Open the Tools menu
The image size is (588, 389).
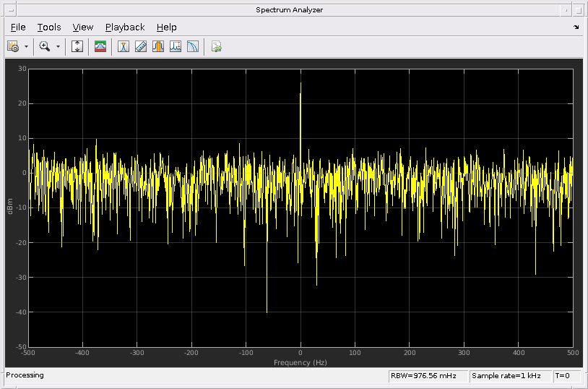click(49, 27)
